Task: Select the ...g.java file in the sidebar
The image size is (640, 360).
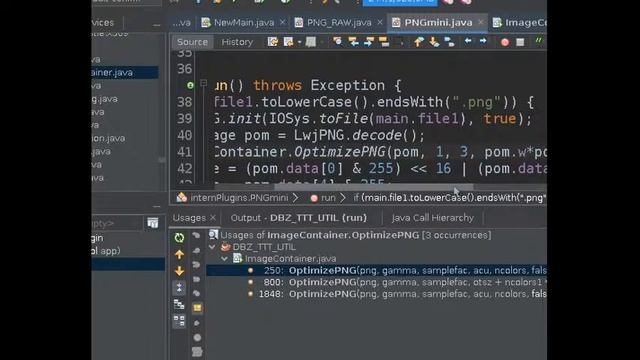Action: [104, 99]
